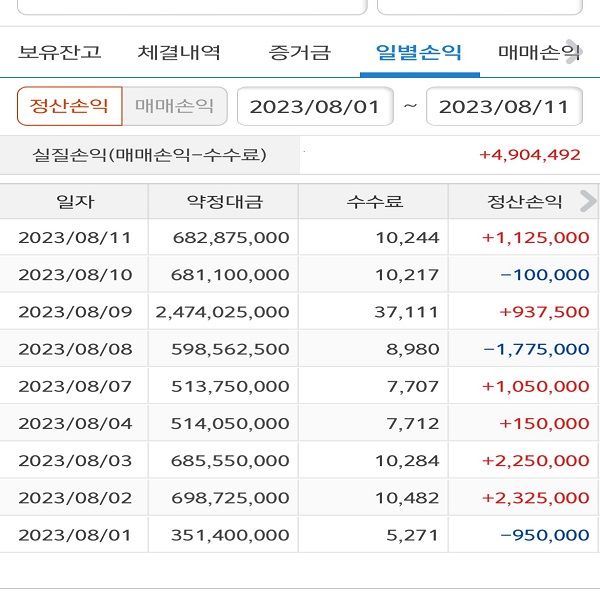Select the 2023/08/09 row
The image size is (600, 600).
300,312
